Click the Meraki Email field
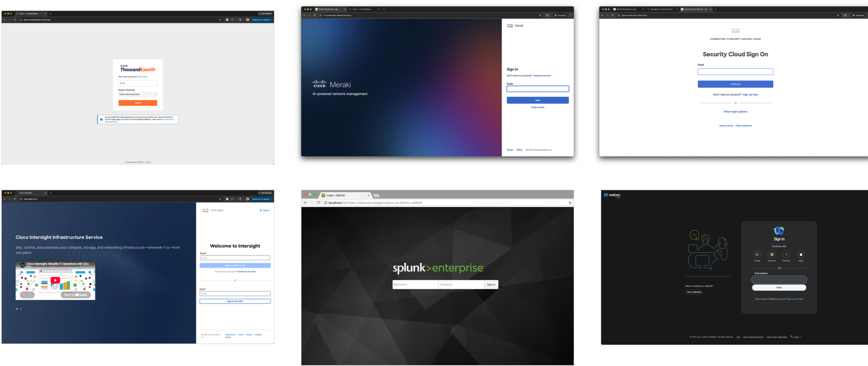Viewport: 868px width, 366px height. tap(537, 89)
